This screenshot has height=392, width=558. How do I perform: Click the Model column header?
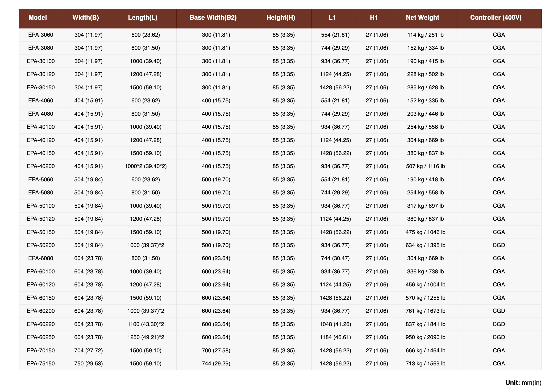[38, 18]
